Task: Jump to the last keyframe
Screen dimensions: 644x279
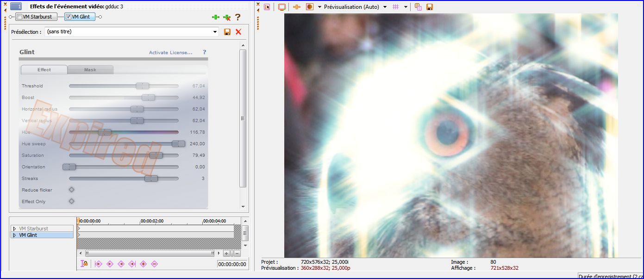Action: point(132,264)
